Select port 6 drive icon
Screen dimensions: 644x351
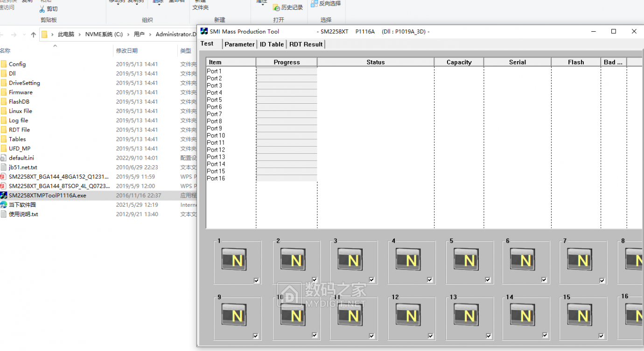pyautogui.click(x=522, y=260)
